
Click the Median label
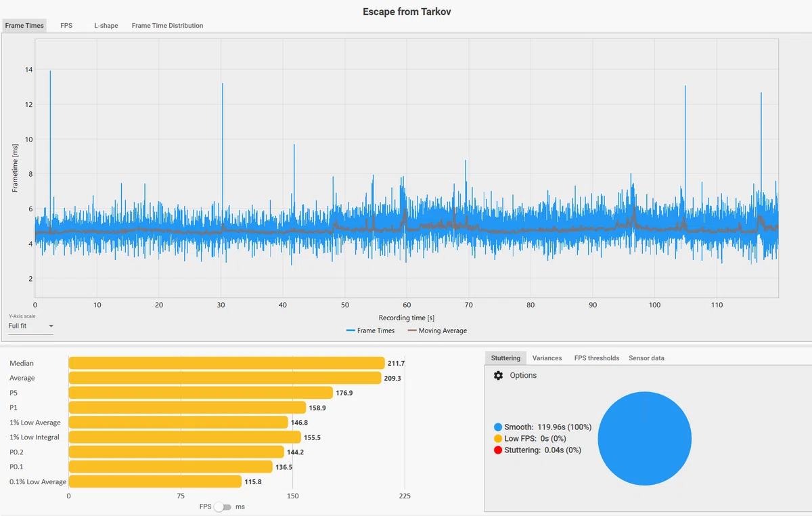point(22,364)
